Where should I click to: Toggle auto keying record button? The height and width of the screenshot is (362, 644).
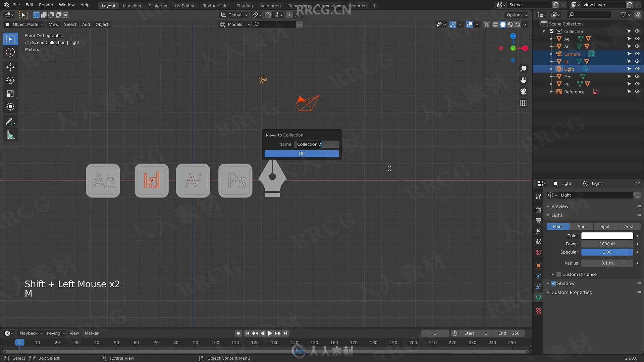point(238,333)
